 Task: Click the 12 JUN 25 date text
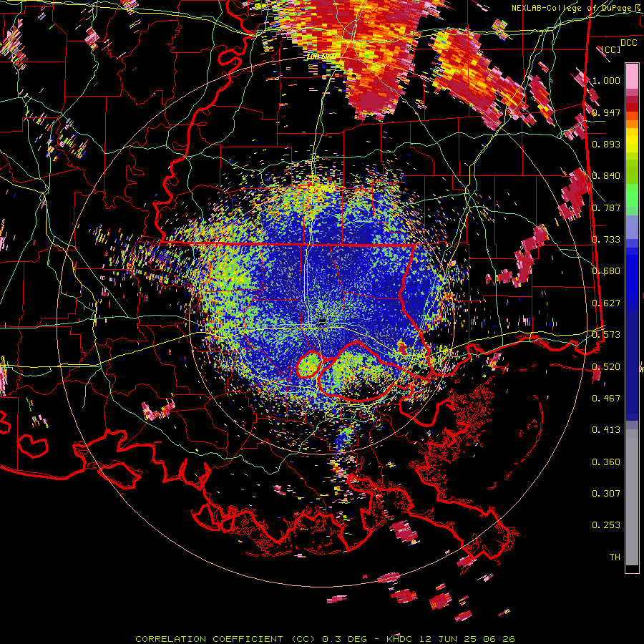click(447, 639)
